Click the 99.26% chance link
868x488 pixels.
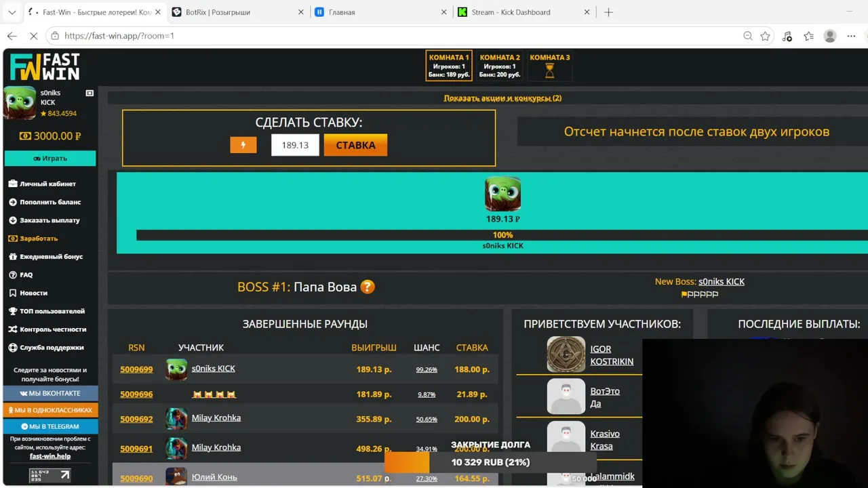(x=427, y=370)
